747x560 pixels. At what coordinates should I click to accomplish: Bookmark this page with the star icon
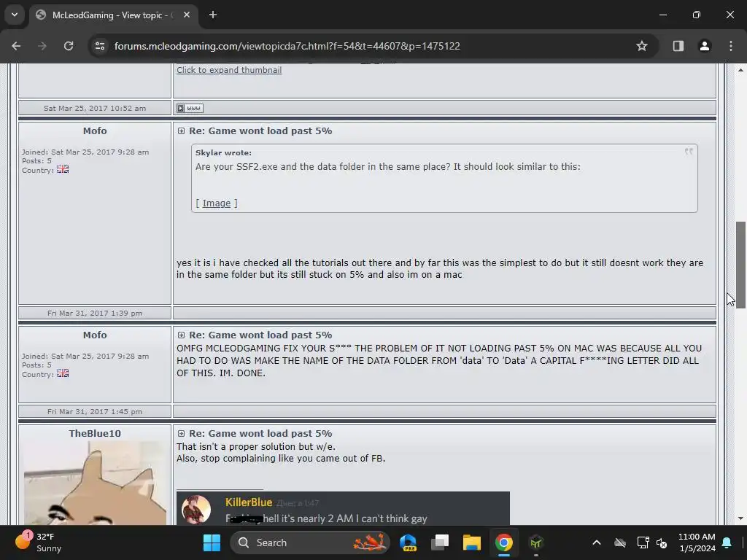click(642, 46)
